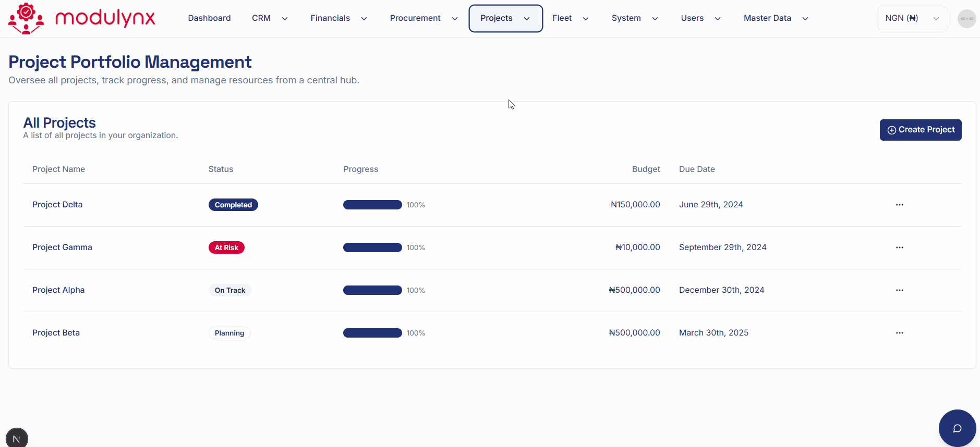Expand the CRM navigation dropdown

click(x=269, y=18)
